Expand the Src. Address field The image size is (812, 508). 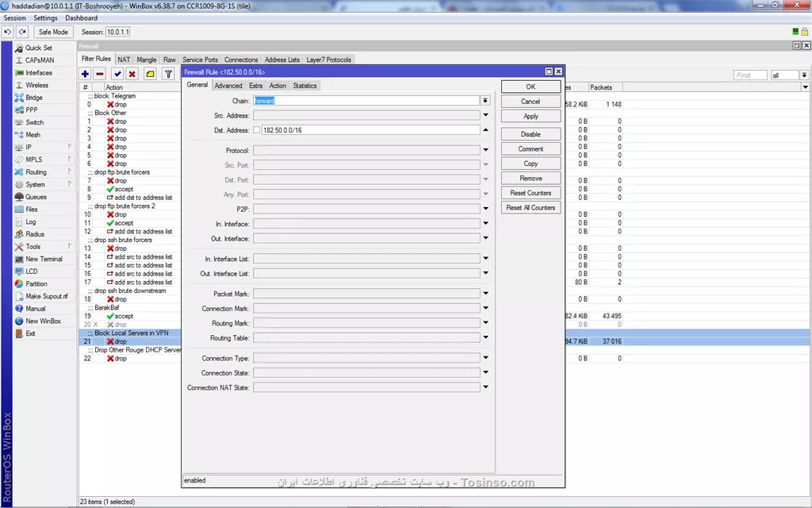click(486, 115)
